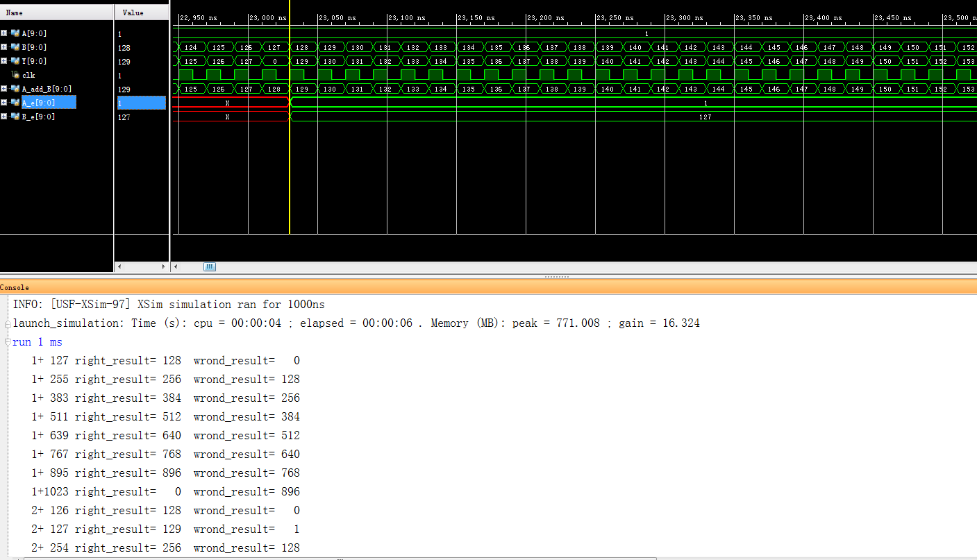This screenshot has height=560, width=977.
Task: Expand the B_e[9:0] bus
Action: click(4, 117)
